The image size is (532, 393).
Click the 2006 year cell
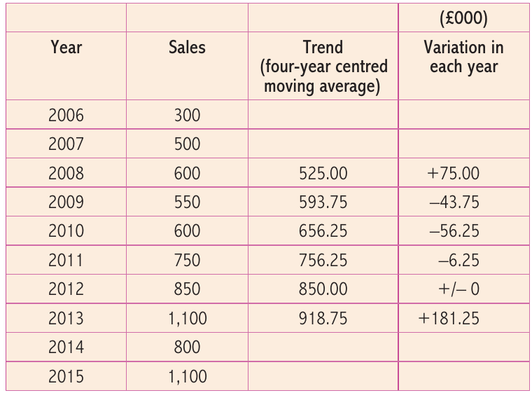66,115
